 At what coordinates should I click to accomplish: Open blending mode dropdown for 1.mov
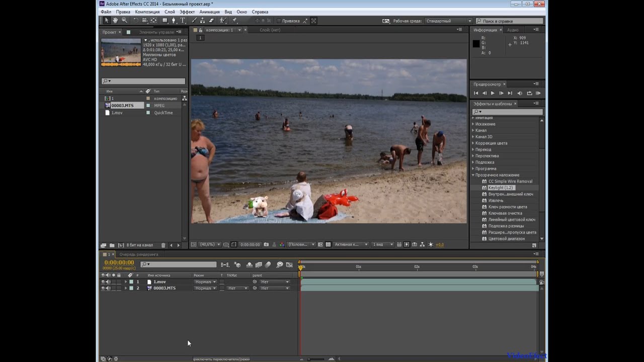coord(205,282)
